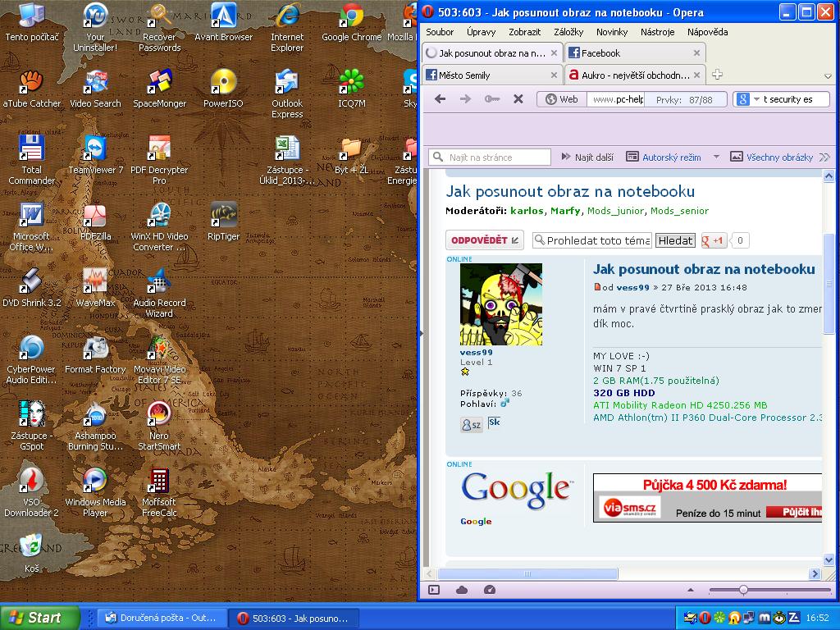The image size is (840, 630).
Task: Open the Zobrazit menu
Action: click(524, 32)
